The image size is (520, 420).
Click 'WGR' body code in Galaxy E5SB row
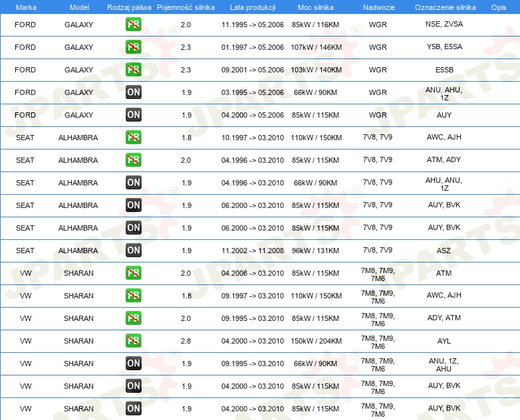click(x=378, y=70)
